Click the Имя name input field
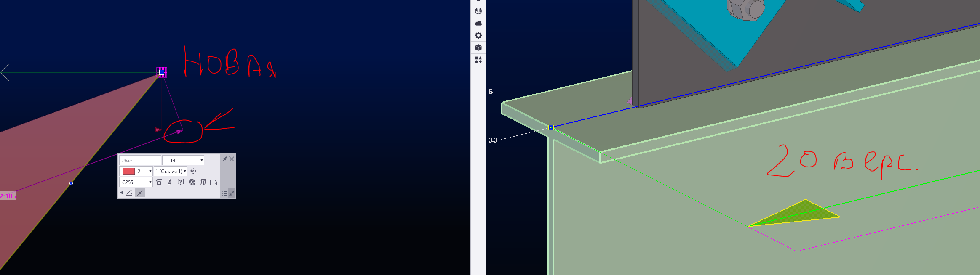Screen dimensions: 980x275 140,160
